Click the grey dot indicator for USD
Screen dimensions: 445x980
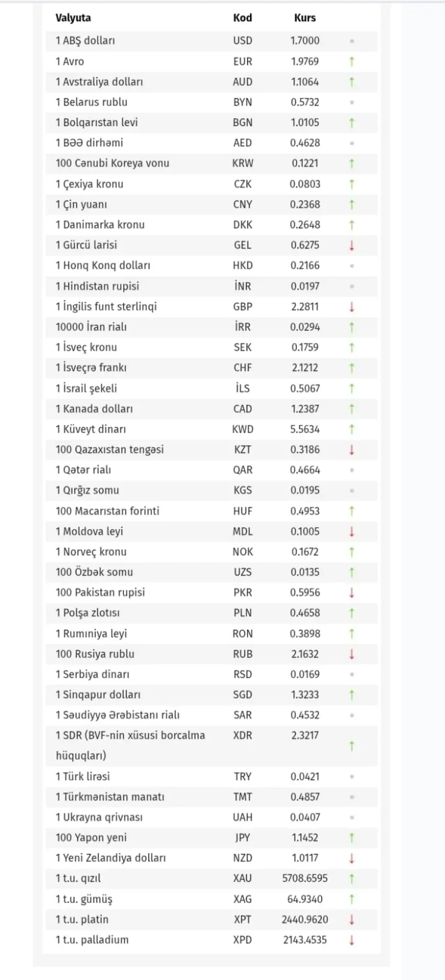(351, 41)
